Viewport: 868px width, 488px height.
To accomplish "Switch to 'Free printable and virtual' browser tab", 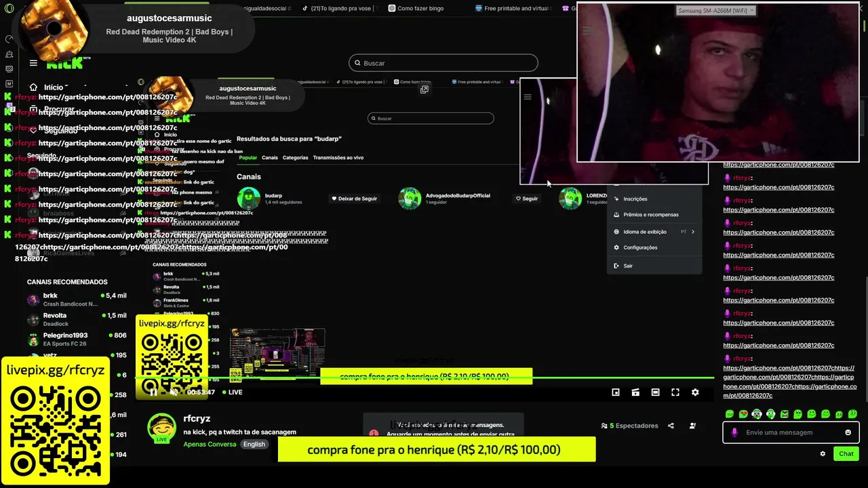I will (513, 8).
